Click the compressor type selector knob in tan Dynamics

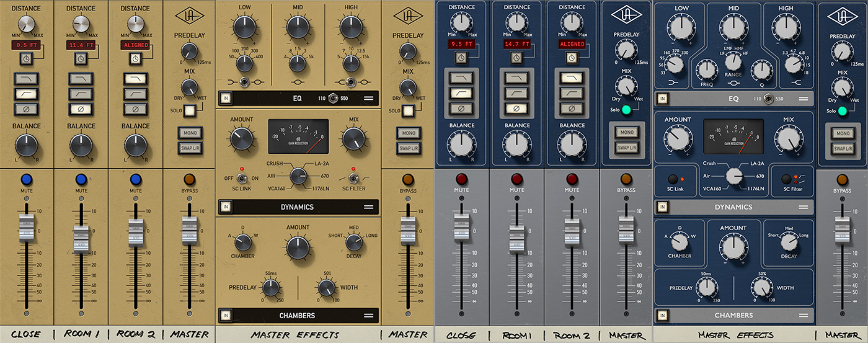tap(297, 176)
